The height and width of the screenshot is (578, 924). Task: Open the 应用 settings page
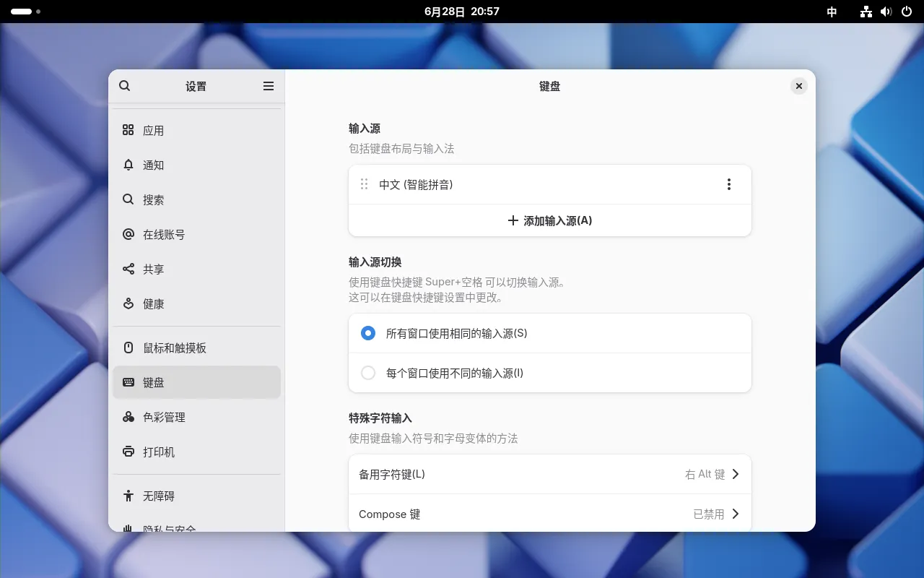coord(196,130)
